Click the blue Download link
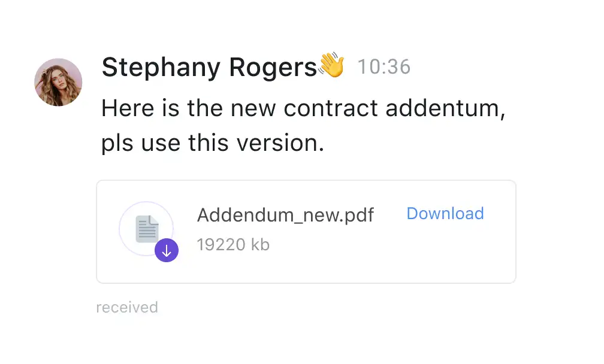This screenshot has width=604, height=364. (x=445, y=214)
